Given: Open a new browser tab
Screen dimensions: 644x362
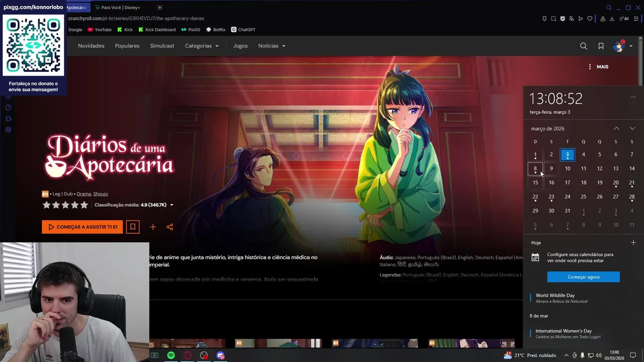Looking at the screenshot, I should pos(159,8).
